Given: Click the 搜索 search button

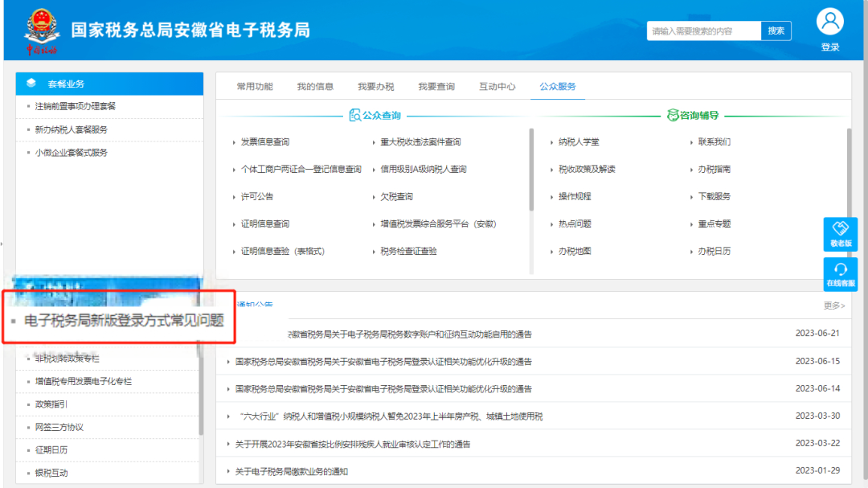Looking at the screenshot, I should [776, 31].
